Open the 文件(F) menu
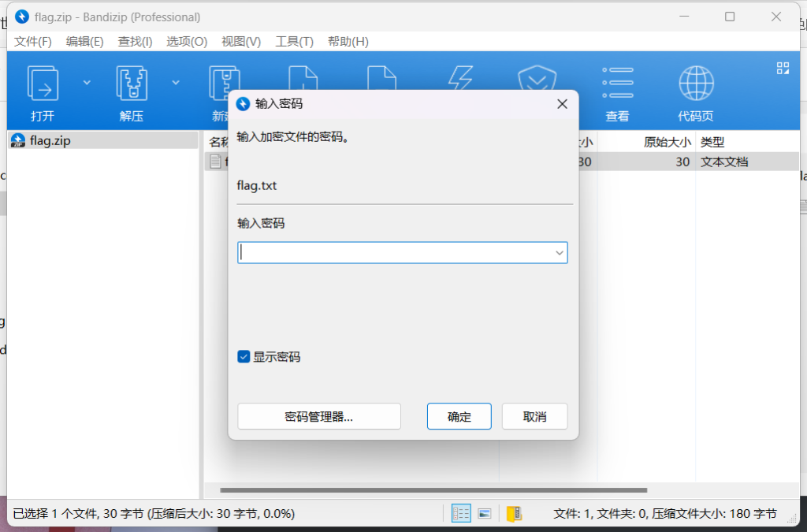The height and width of the screenshot is (532, 807). click(x=33, y=42)
